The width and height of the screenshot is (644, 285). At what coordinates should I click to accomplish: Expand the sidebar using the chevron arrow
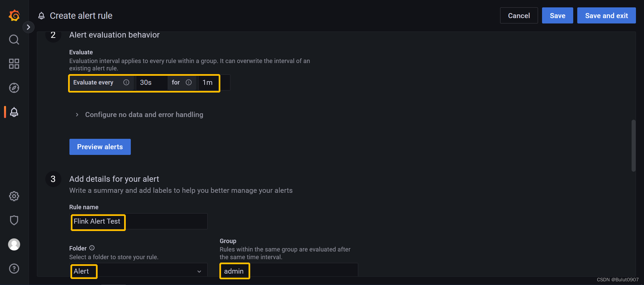point(29,27)
